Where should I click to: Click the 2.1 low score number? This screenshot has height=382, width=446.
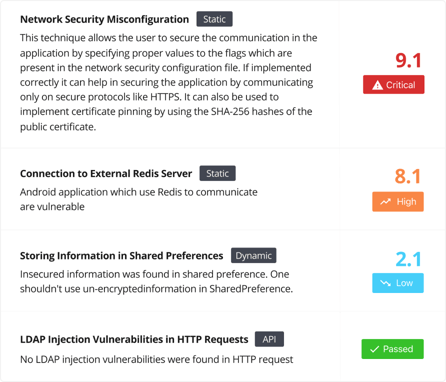point(408,259)
